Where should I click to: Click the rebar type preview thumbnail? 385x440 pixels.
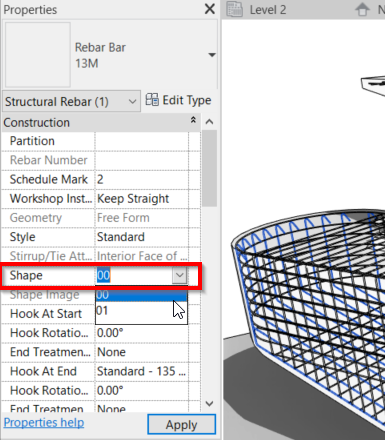38,55
